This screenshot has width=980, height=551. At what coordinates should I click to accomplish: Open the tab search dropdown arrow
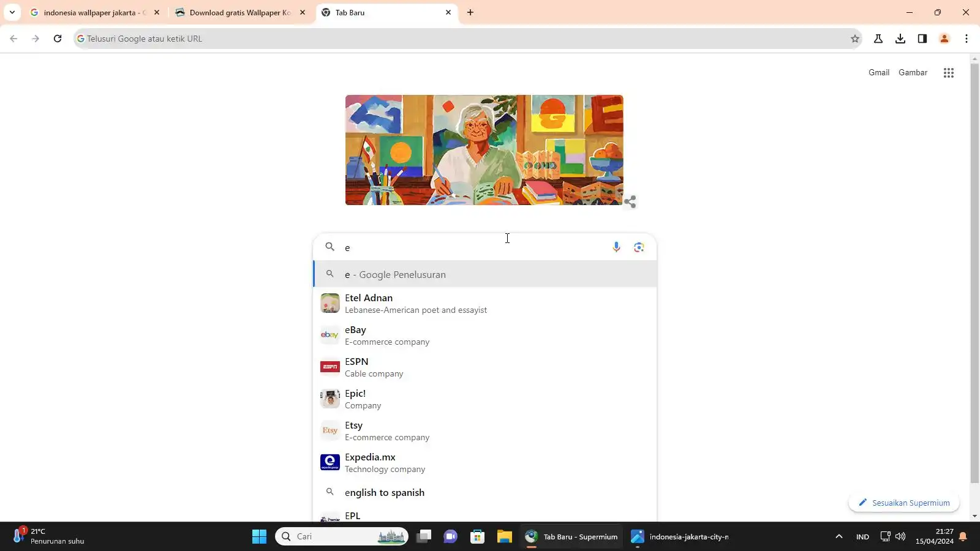click(x=12, y=12)
